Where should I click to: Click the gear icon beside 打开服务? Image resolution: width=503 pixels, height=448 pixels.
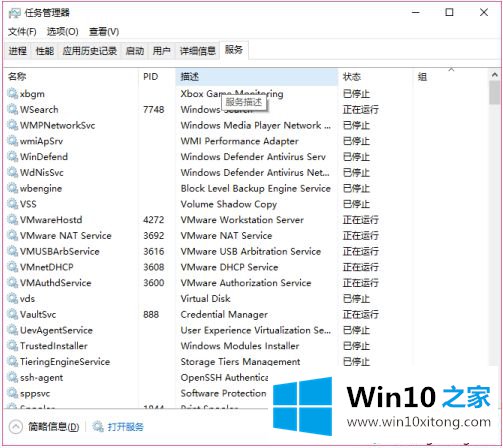tap(98, 426)
